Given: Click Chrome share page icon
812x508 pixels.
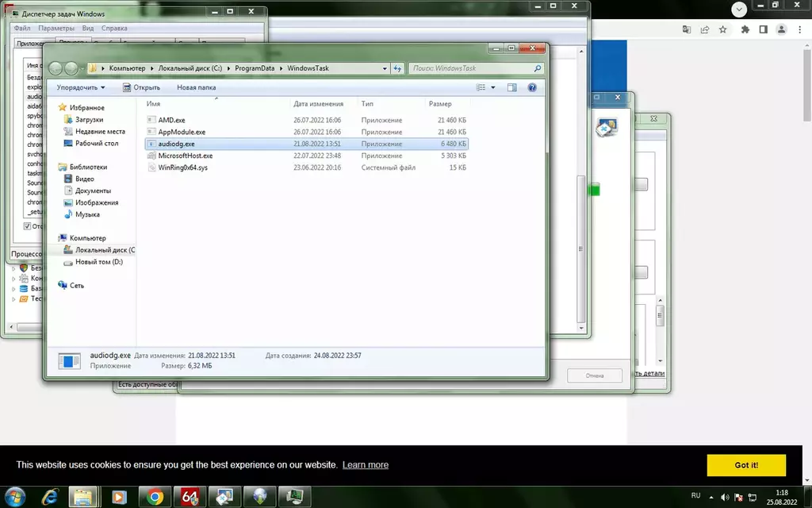Looking at the screenshot, I should 704,29.
